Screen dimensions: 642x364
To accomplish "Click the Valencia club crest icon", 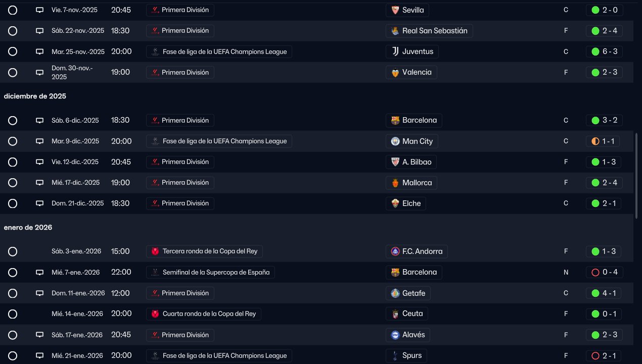I will pyautogui.click(x=395, y=72).
